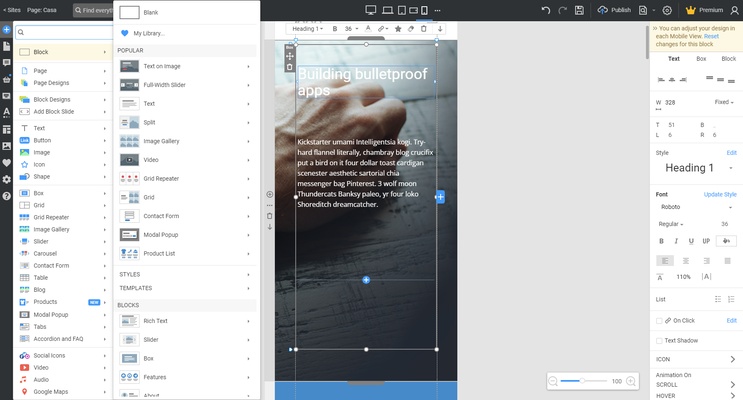The height and width of the screenshot is (400, 743).
Task: Select align center text option
Action: [686, 261]
